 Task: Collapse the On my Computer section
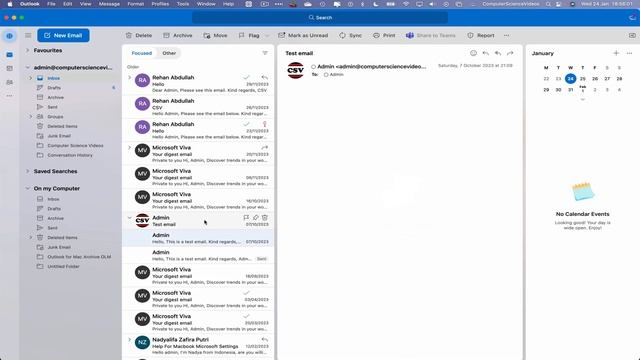pos(27,189)
